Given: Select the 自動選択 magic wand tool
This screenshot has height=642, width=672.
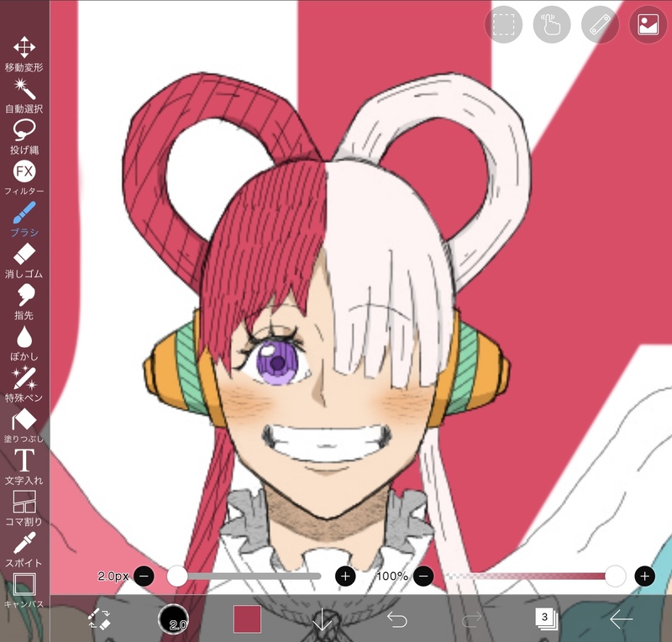Looking at the screenshot, I should click(24, 95).
